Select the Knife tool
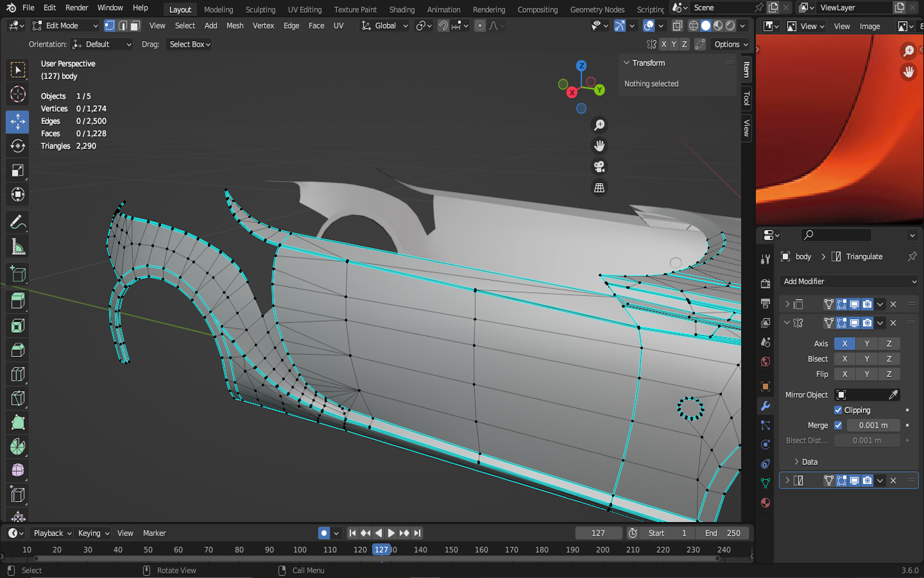The height and width of the screenshot is (578, 924). pyautogui.click(x=17, y=398)
